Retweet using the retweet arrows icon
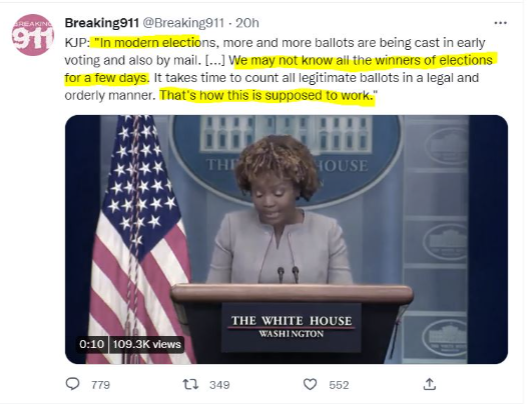The width and height of the screenshot is (528, 407). click(x=191, y=384)
